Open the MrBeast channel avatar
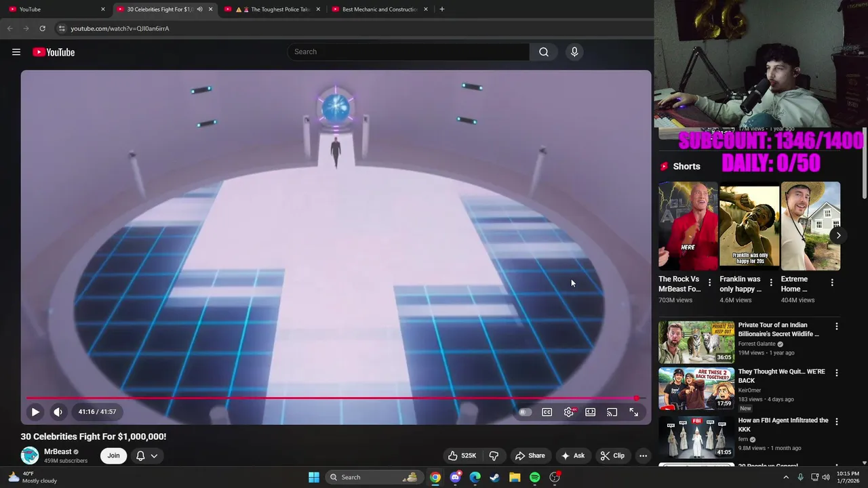This screenshot has height=488, width=868. 30,455
